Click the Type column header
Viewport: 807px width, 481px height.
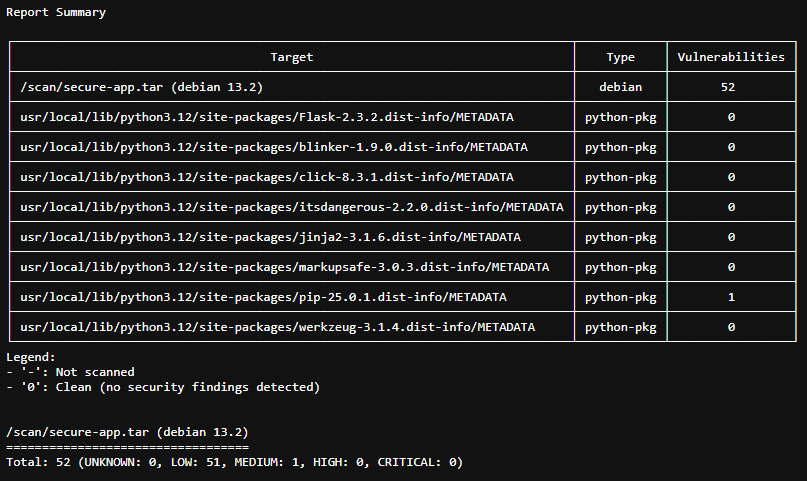coord(620,57)
